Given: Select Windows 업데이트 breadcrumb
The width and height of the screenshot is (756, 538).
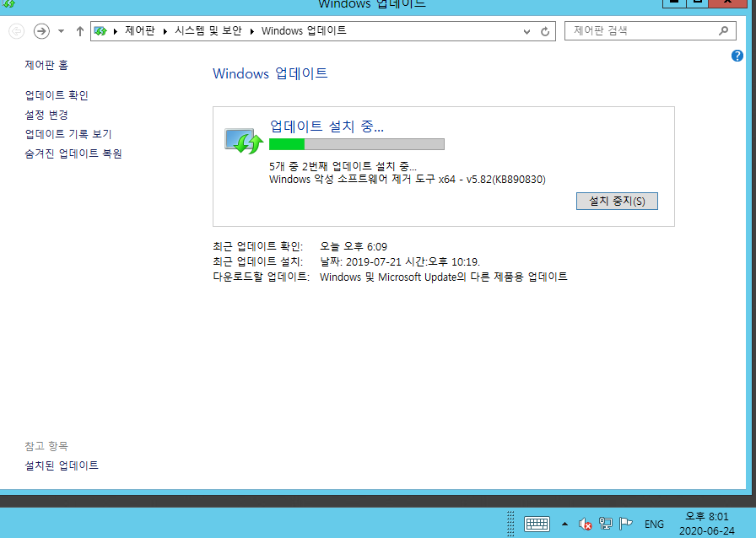Looking at the screenshot, I should click(x=304, y=31).
